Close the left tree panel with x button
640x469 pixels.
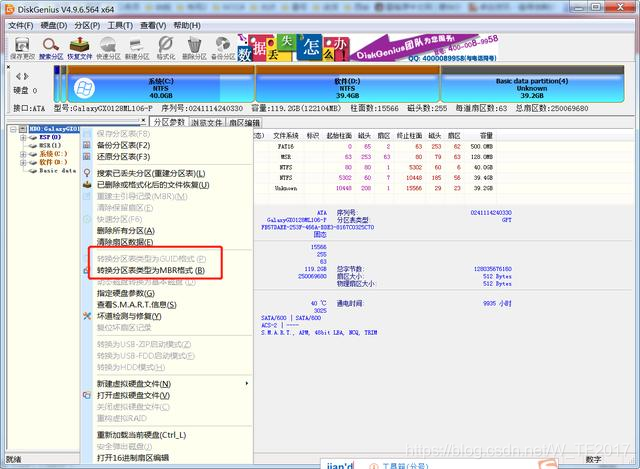point(143,120)
